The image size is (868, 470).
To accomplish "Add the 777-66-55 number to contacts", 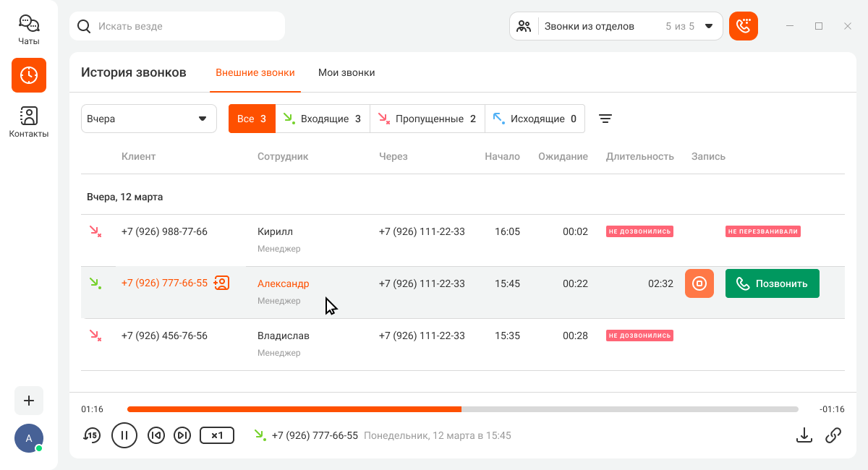I will pyautogui.click(x=222, y=283).
